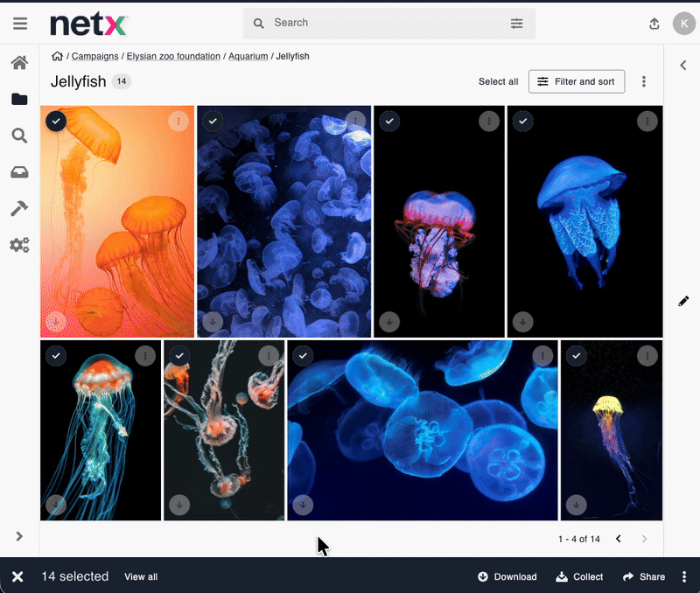Uncheck the orange jellyfish image checkbox
The image size is (700, 593).
click(x=56, y=121)
